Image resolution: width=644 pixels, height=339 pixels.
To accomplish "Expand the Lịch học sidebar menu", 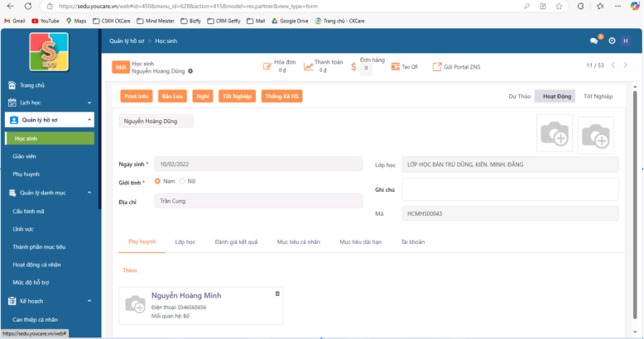I will pyautogui.click(x=50, y=103).
